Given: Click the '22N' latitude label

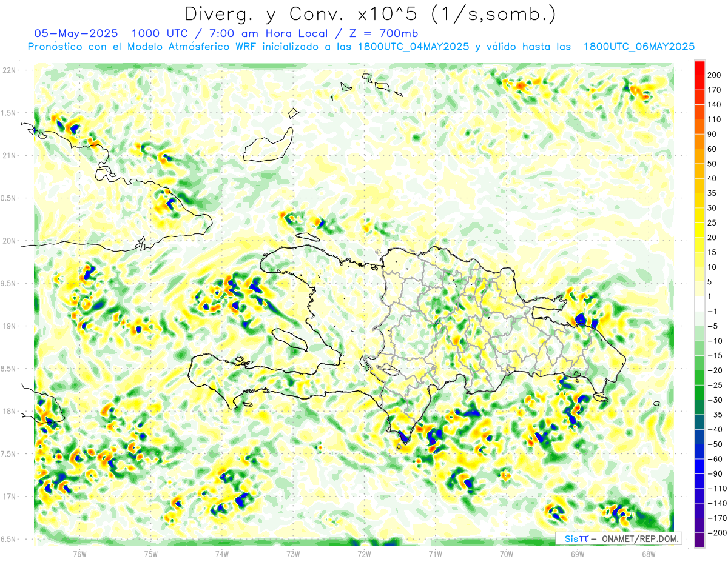Looking at the screenshot, I should pos(9,70).
